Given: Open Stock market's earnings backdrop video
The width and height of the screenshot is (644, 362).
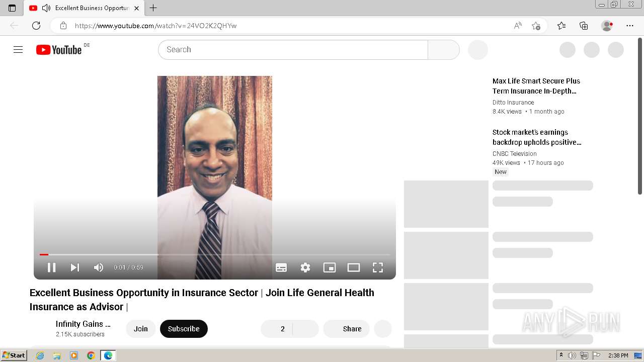Looking at the screenshot, I should click(x=537, y=137).
